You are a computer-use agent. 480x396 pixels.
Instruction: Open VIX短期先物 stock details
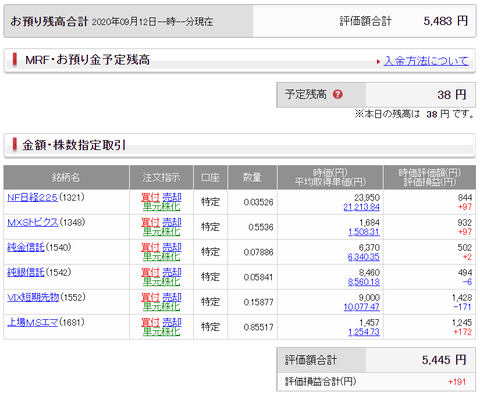pos(33,297)
